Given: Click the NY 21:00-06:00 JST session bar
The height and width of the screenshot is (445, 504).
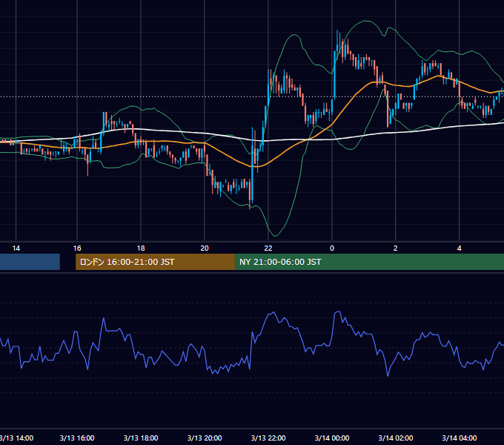Looking at the screenshot, I should (369, 262).
